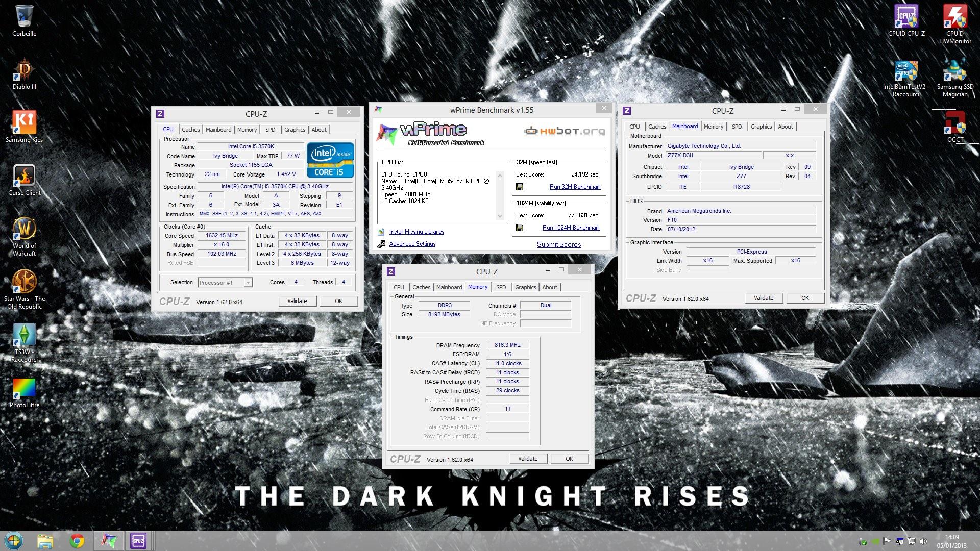980x551 pixels.
Task: Open the Curse Client shortcut
Action: point(24,180)
